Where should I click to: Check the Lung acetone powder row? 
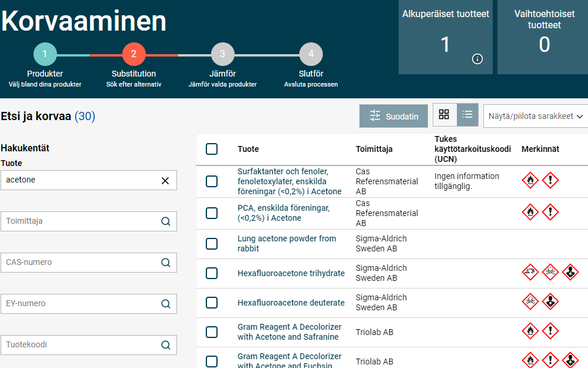(x=212, y=244)
